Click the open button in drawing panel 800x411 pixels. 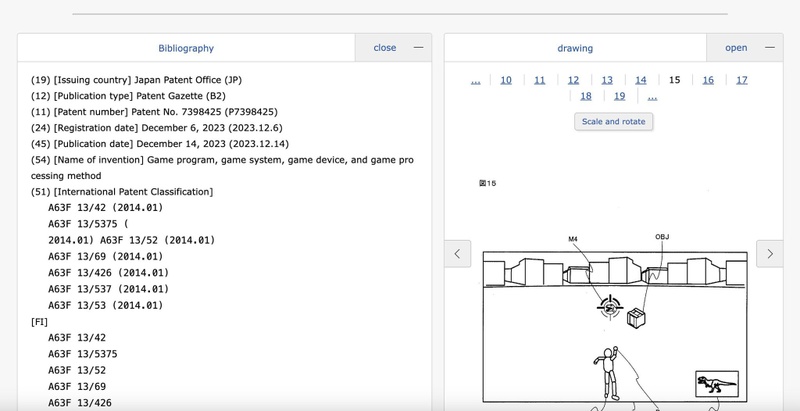[736, 48]
